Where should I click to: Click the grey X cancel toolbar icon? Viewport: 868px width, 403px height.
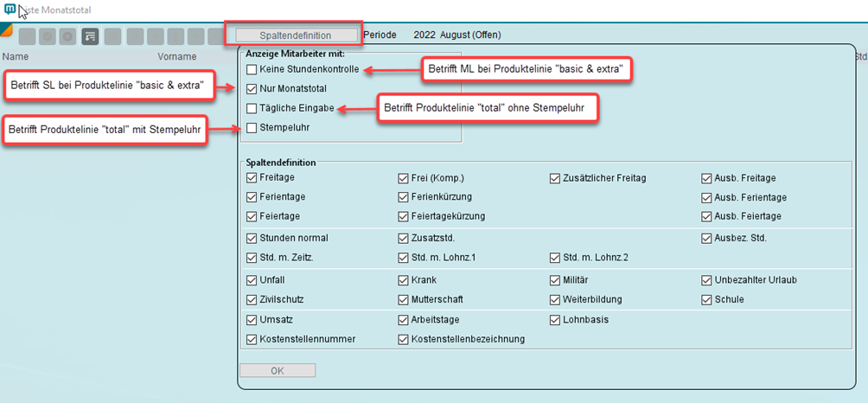[x=68, y=36]
